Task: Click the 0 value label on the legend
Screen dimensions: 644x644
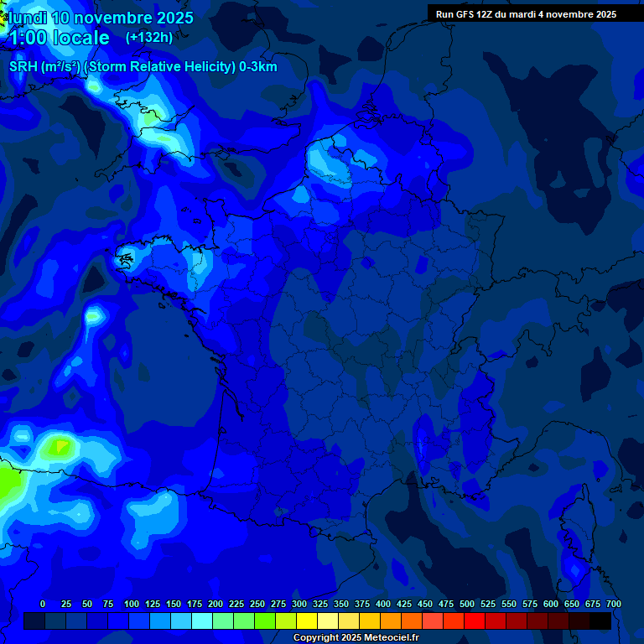Action: (43, 604)
